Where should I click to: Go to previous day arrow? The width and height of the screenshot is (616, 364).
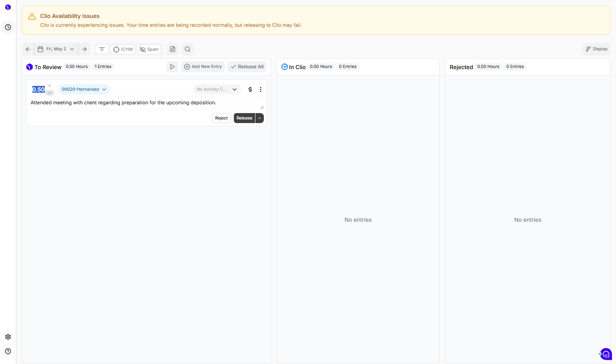pyautogui.click(x=28, y=49)
